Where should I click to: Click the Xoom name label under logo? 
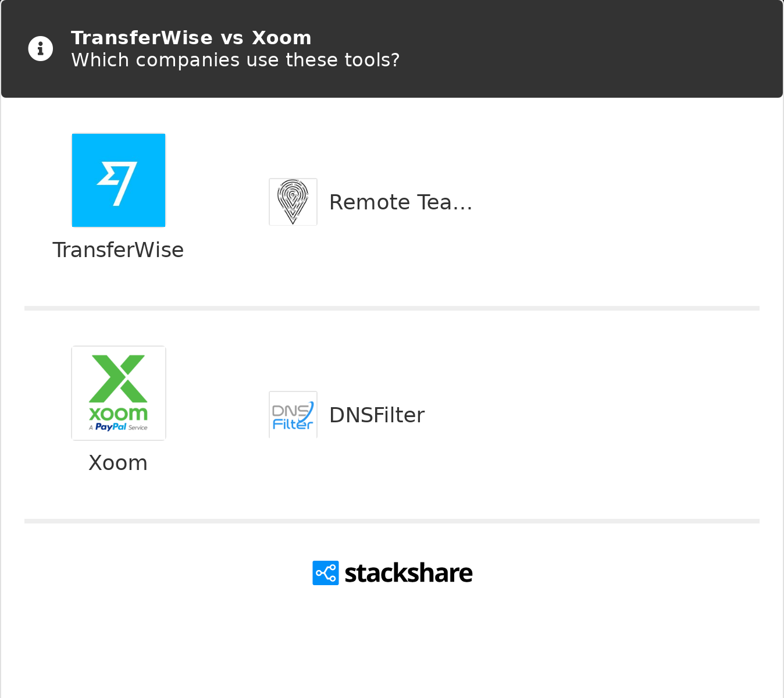coord(118,463)
